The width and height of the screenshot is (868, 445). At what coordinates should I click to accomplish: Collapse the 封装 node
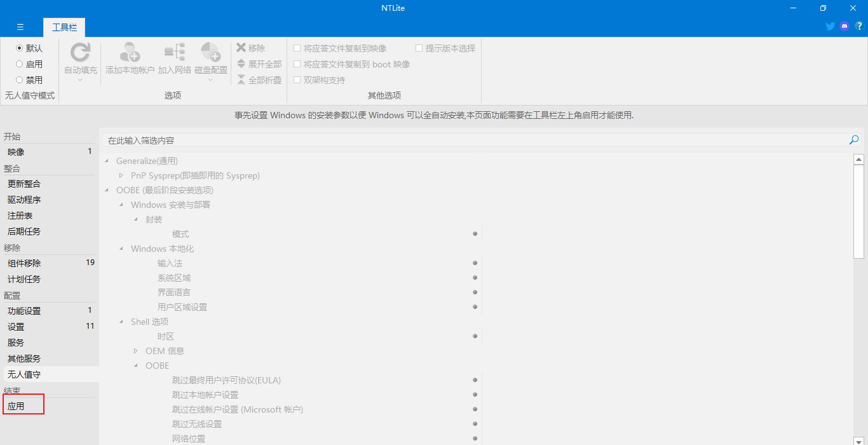click(136, 219)
